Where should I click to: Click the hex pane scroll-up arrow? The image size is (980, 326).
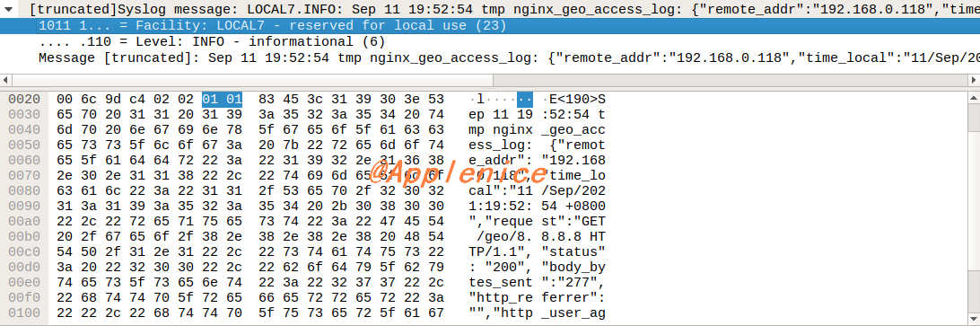(x=974, y=98)
